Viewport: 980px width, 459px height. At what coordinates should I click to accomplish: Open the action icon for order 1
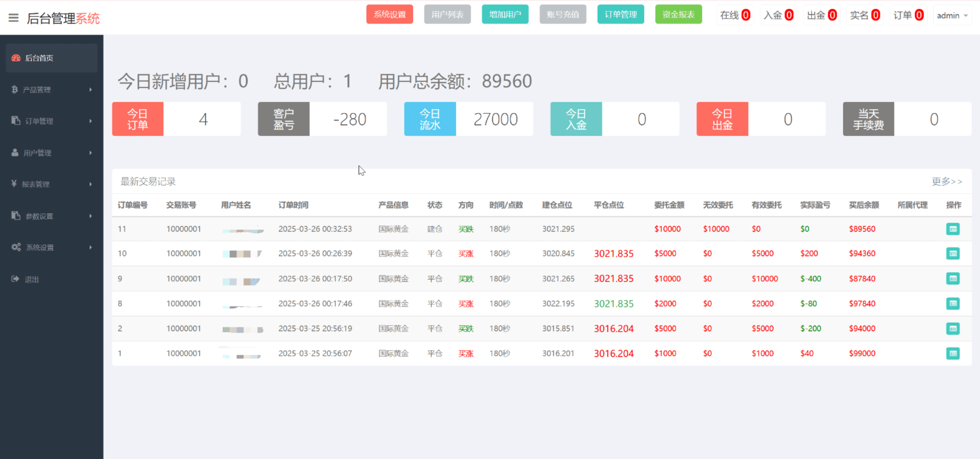tap(952, 353)
